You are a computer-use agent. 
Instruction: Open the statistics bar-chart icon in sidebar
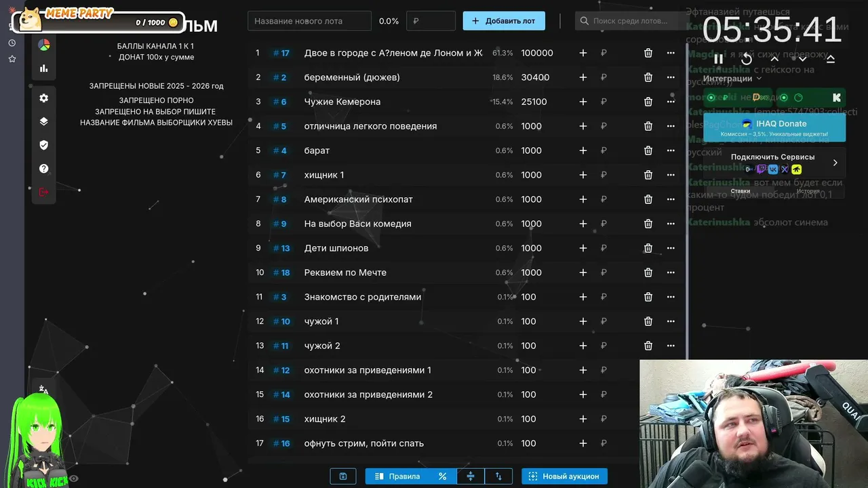click(44, 68)
